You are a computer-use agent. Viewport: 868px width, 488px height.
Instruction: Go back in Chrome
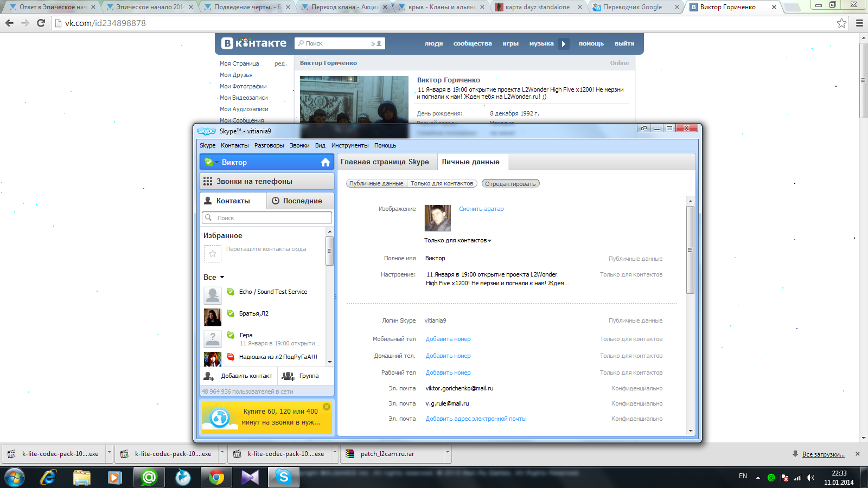click(x=9, y=23)
